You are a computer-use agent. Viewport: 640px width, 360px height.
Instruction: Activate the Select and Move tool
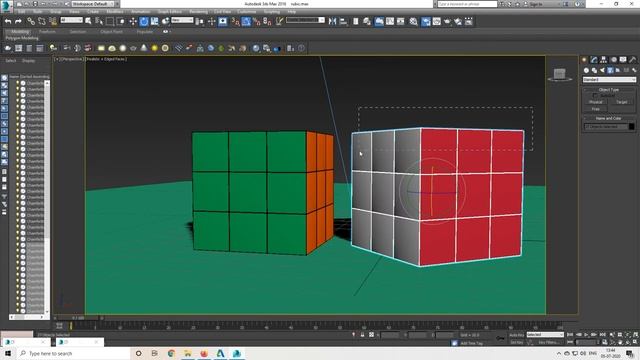click(x=133, y=21)
